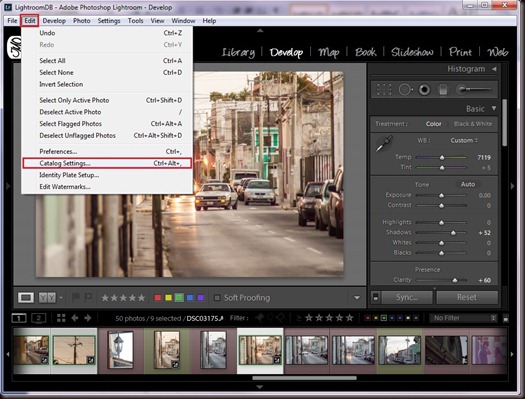525x399 pixels.
Task: Open Catalog Settings from Edit menu
Action: point(107,163)
